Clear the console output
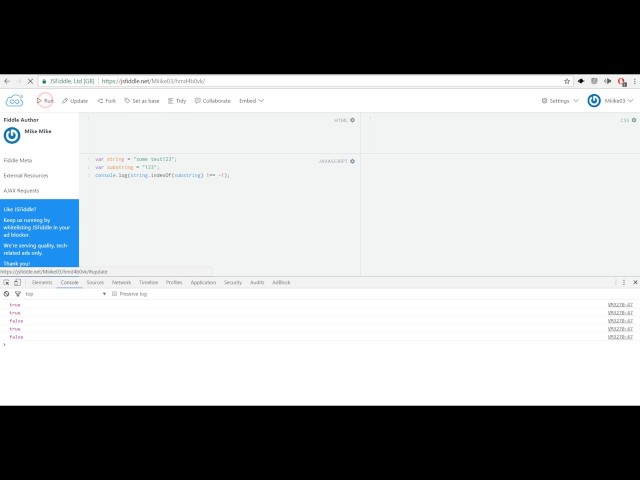 pyautogui.click(x=7, y=294)
